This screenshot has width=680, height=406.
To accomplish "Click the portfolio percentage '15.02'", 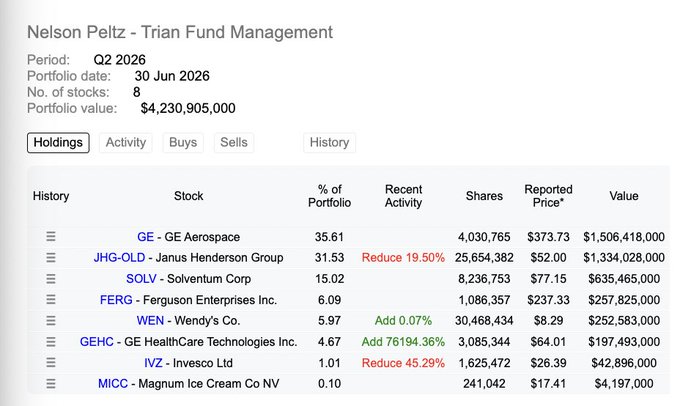I will 329,278.
